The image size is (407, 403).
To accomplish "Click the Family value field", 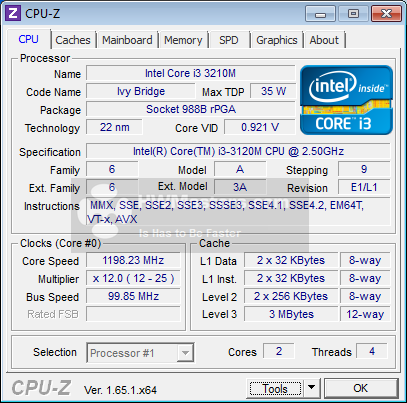I will tap(112, 169).
